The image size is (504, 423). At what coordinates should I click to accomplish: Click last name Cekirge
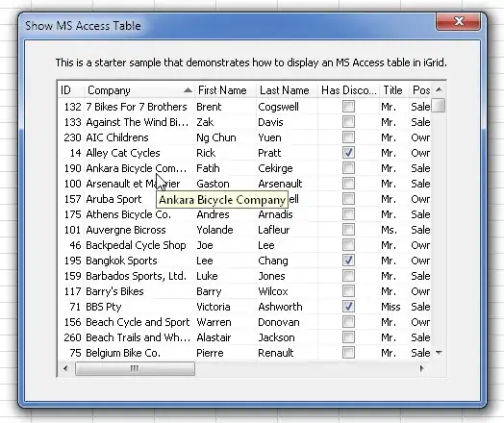pos(275,168)
